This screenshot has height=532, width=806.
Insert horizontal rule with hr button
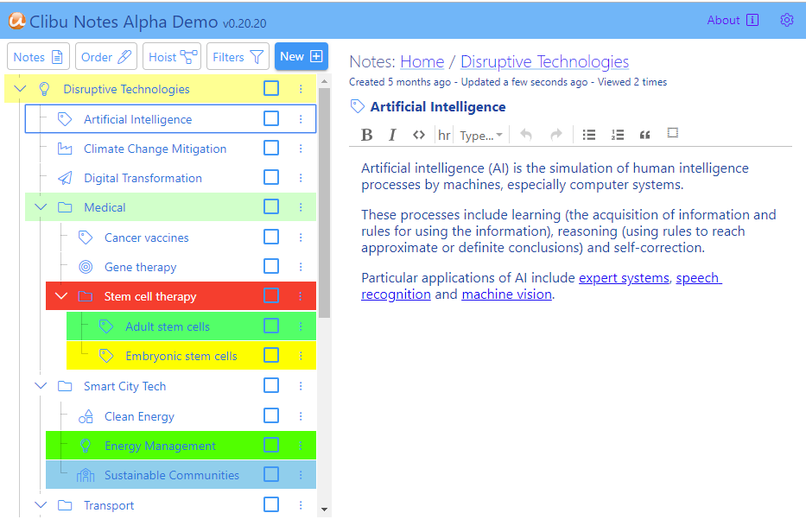[x=444, y=136]
